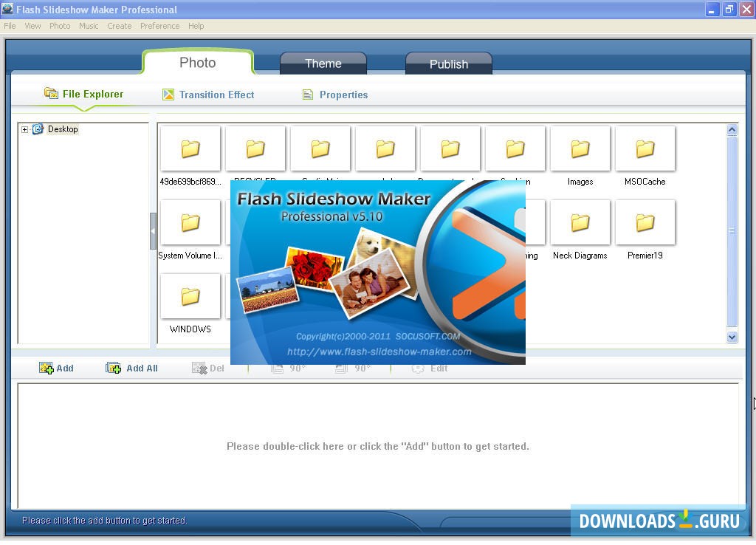The width and height of the screenshot is (756, 545).
Task: Open the Transition Effect sub-tab
Action: 208,95
